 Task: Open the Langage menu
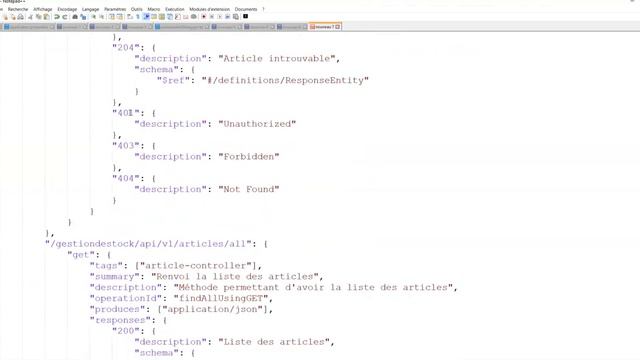tap(91, 9)
